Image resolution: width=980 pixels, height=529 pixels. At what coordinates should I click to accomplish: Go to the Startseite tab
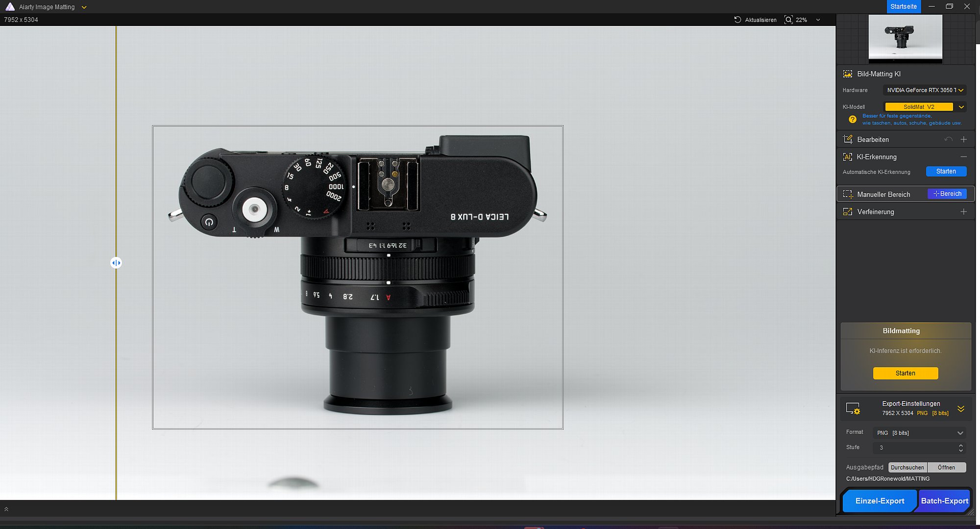[x=904, y=6]
